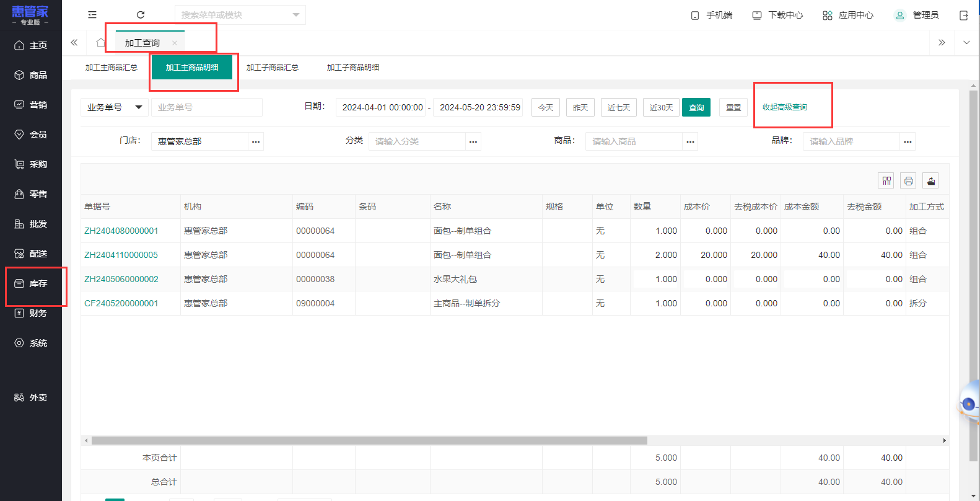980x501 pixels.
Task: Switch to 加工主商品汇总 tab
Action: (x=112, y=67)
